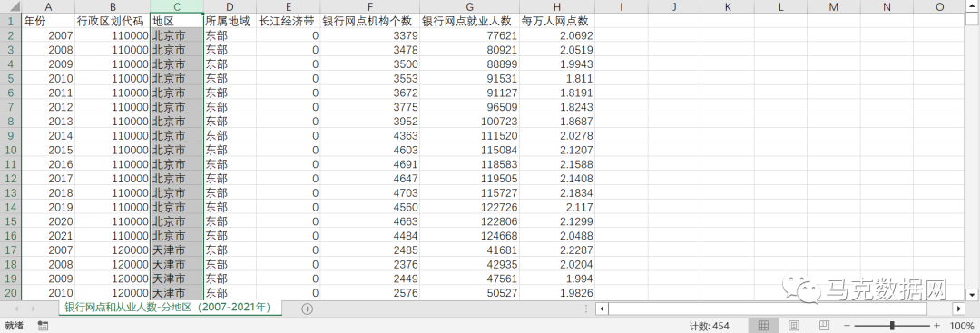Select row 10 header

coord(11,150)
